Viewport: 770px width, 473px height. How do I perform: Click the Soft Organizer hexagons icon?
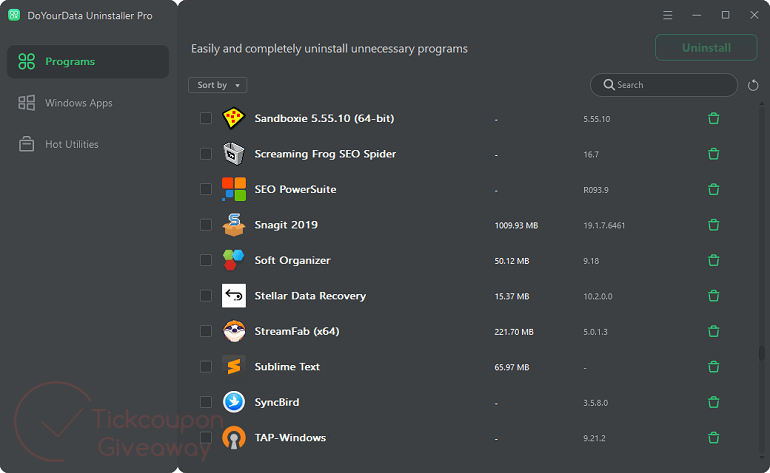point(234,260)
